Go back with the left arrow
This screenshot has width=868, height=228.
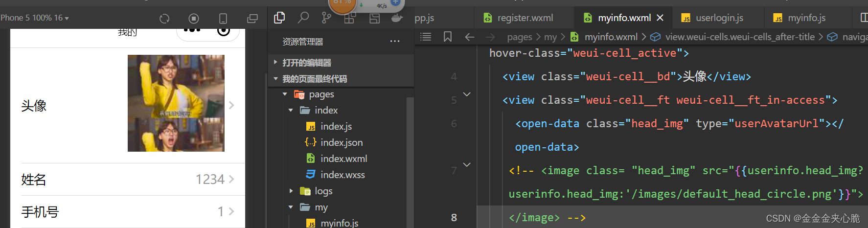[470, 37]
